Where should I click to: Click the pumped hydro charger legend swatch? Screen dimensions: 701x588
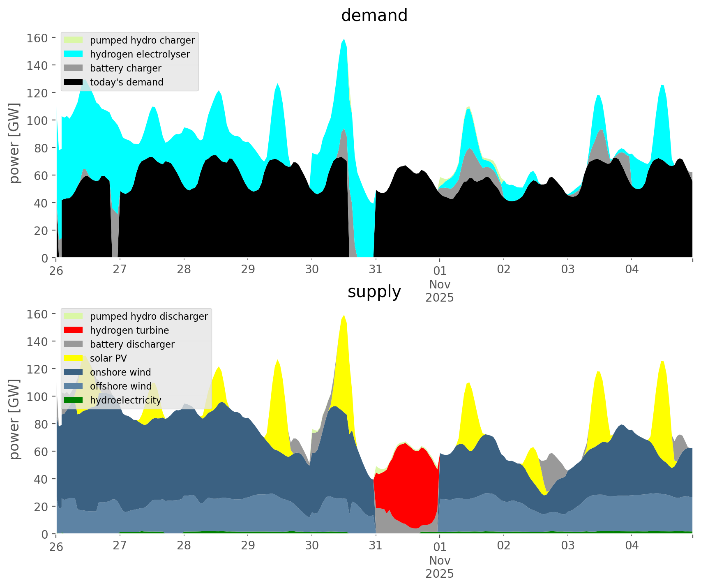(x=74, y=40)
